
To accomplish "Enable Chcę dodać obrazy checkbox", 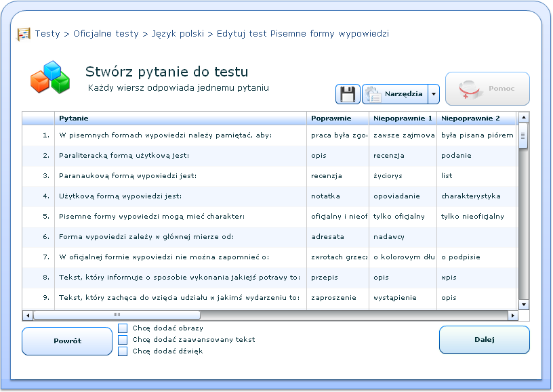I will 123,328.
